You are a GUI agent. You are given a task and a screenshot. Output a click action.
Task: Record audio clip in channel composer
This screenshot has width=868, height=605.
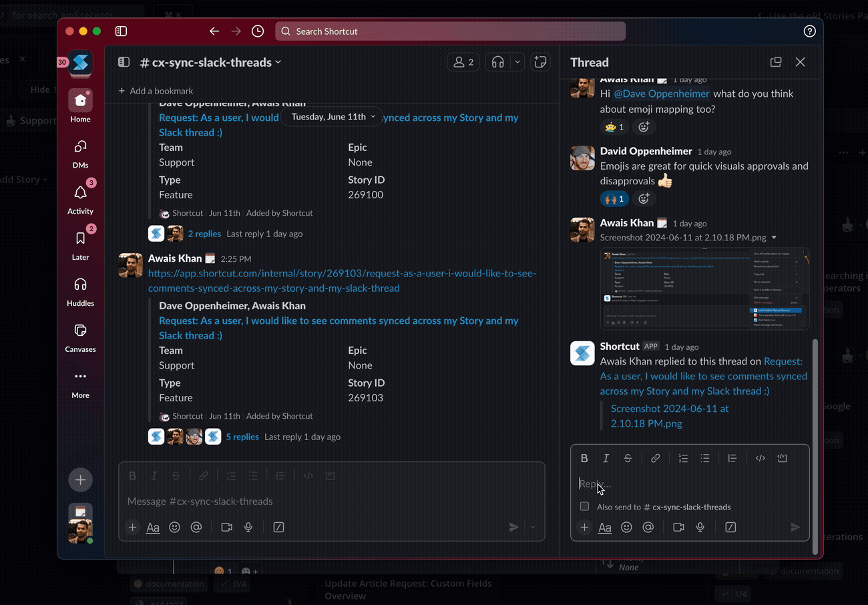point(248,527)
